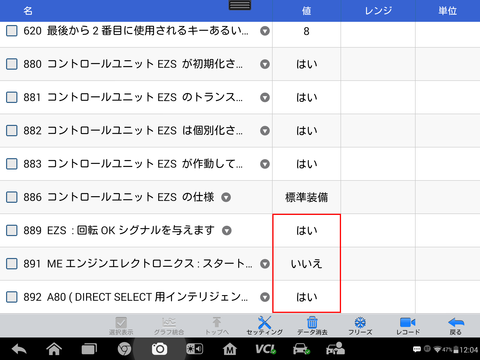Tick the checkbox for row 886
Viewport: 480px width, 360px height.
[x=12, y=197]
